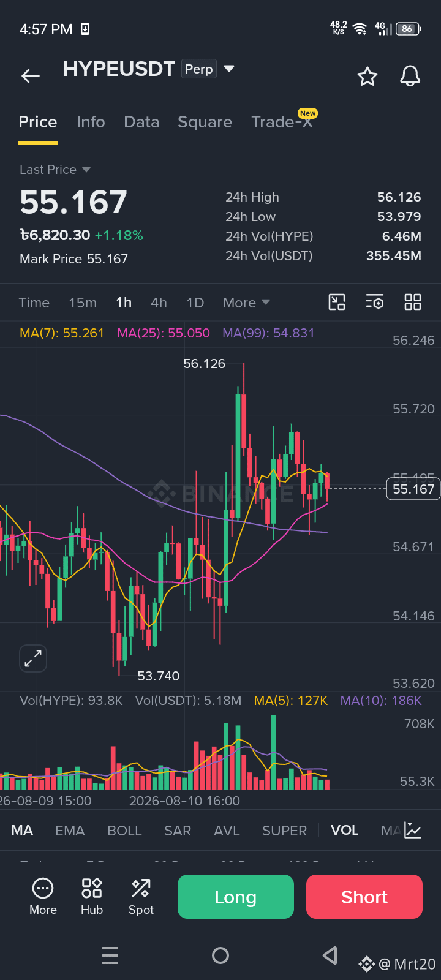Tap the MA(25) 55.050 indicator label

coord(164,333)
